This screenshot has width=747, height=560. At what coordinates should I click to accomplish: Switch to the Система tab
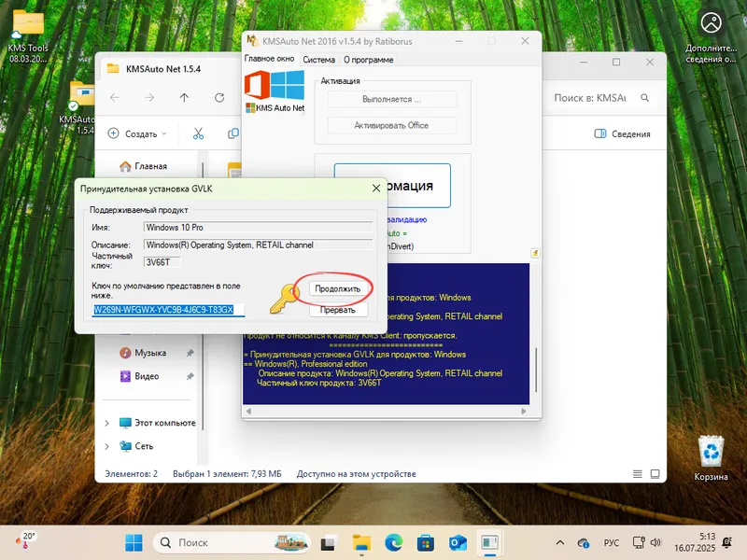tap(319, 59)
